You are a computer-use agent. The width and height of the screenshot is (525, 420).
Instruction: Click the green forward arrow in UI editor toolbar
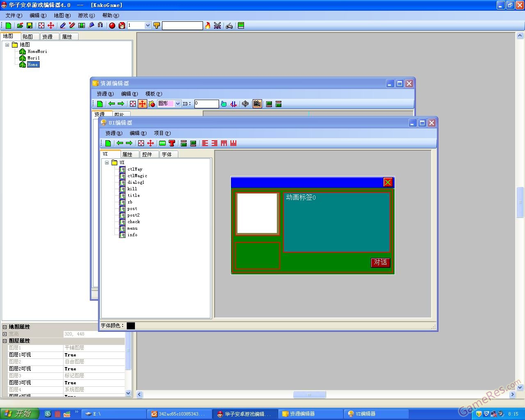point(129,143)
